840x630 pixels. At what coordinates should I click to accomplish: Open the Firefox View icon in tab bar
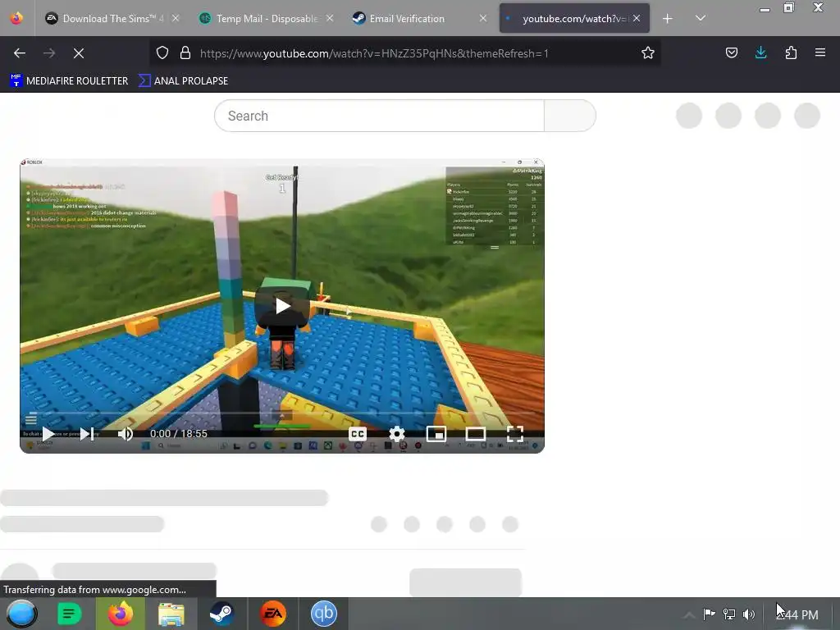[x=16, y=18]
